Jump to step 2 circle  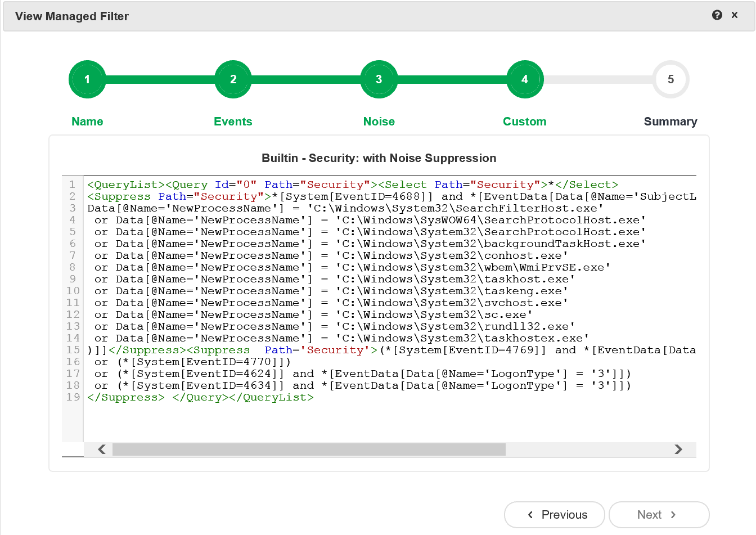click(233, 79)
